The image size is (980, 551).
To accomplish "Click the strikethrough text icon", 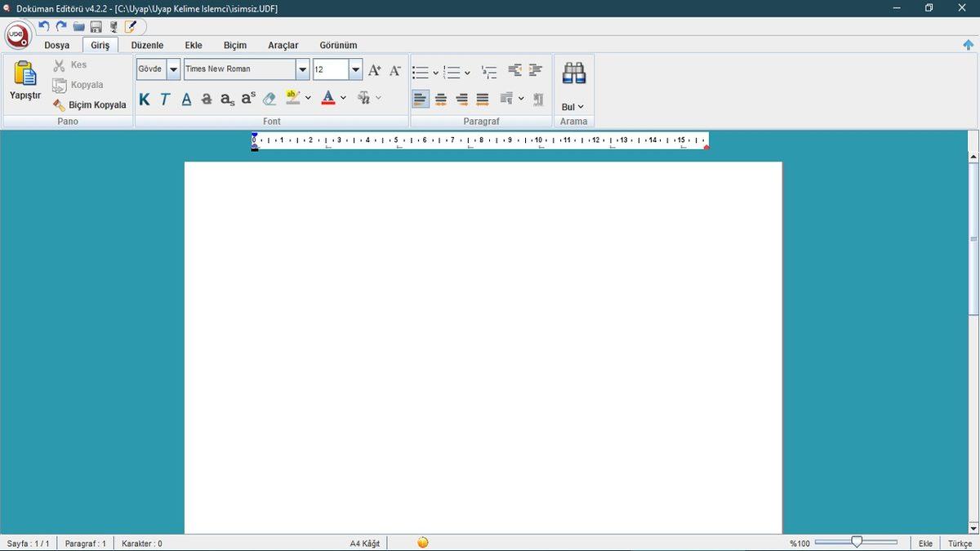I will coord(207,99).
